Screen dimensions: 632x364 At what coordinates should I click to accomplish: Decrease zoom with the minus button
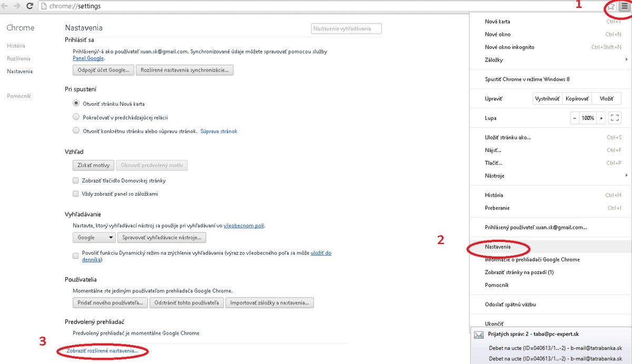point(575,118)
